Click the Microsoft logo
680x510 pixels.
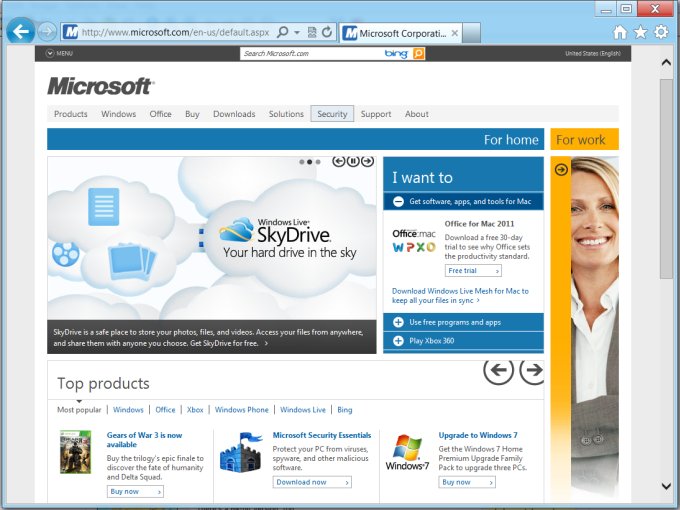pyautogui.click(x=100, y=86)
